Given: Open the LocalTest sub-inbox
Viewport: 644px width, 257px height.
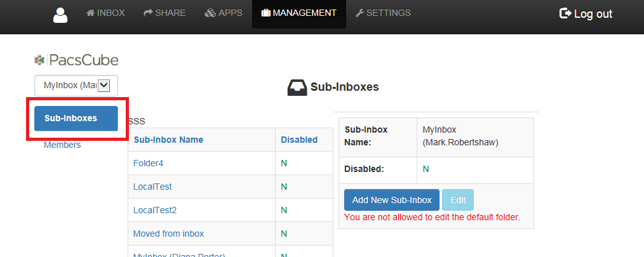Looking at the screenshot, I should (x=152, y=187).
